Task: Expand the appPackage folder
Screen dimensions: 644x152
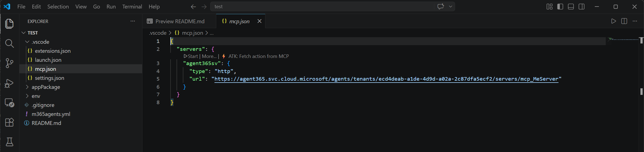Action: (x=46, y=87)
